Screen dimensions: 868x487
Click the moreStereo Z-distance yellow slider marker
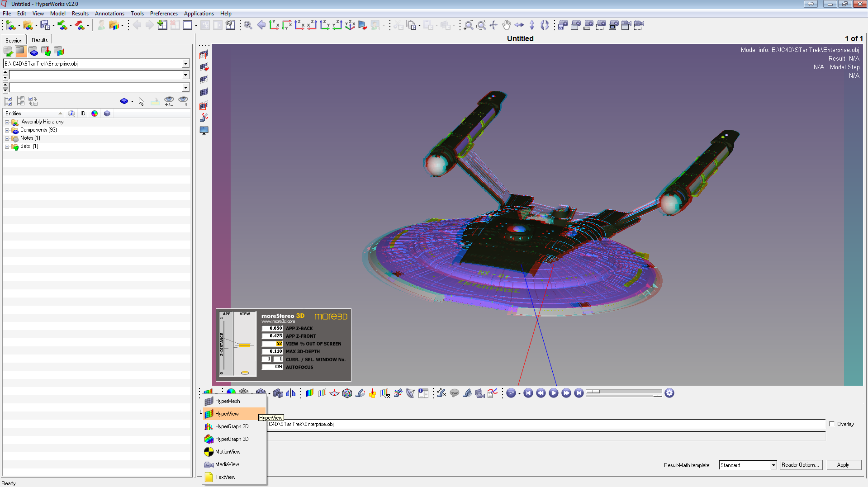tap(245, 345)
